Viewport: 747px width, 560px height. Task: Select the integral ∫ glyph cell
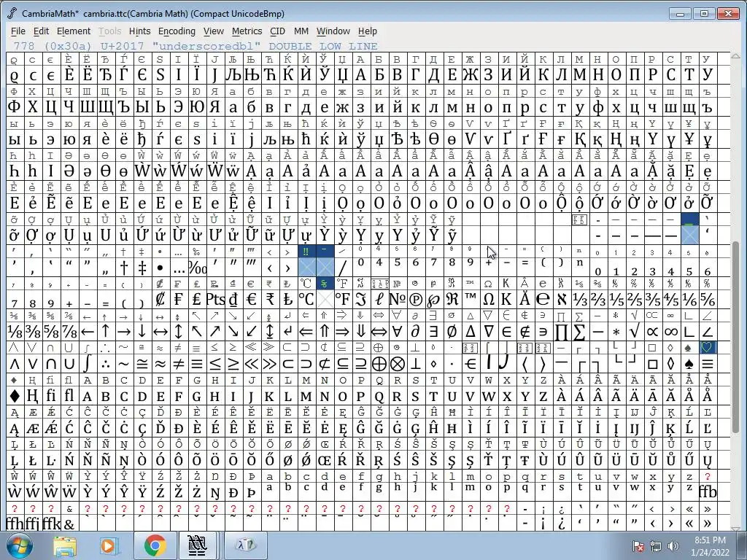(88, 365)
